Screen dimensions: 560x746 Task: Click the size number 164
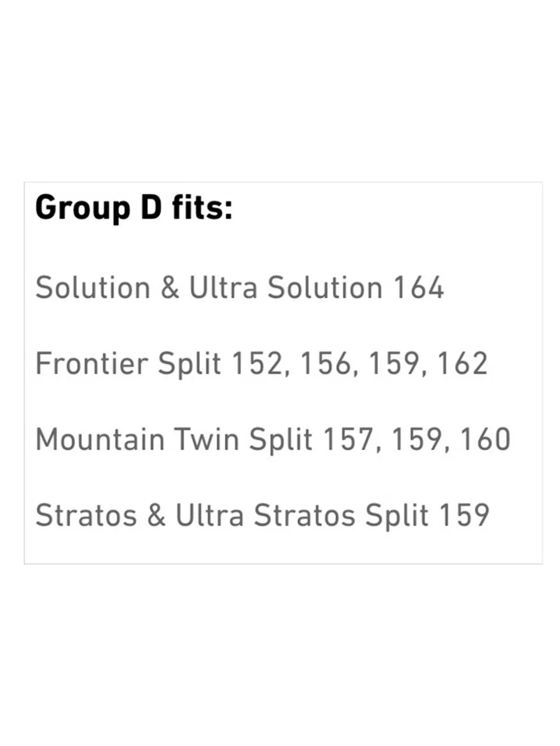tap(419, 288)
